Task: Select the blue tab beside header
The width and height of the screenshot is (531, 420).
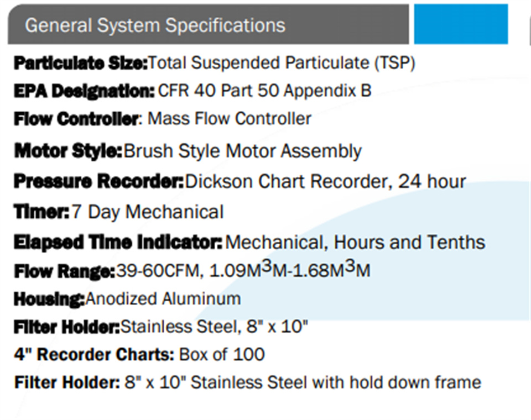Action: point(461,24)
